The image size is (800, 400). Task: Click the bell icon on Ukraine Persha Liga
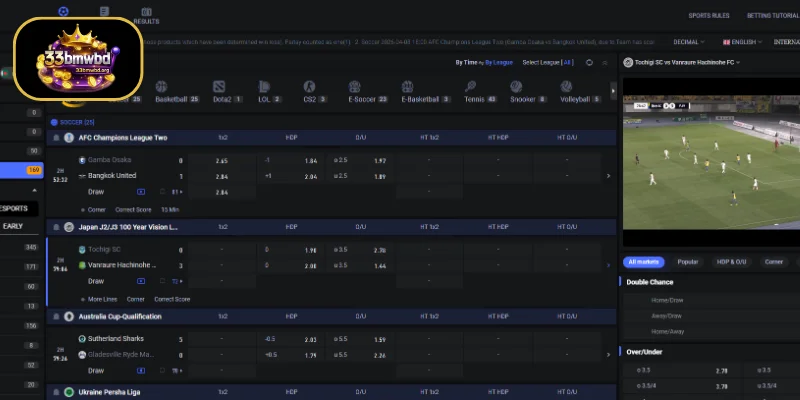[56, 392]
